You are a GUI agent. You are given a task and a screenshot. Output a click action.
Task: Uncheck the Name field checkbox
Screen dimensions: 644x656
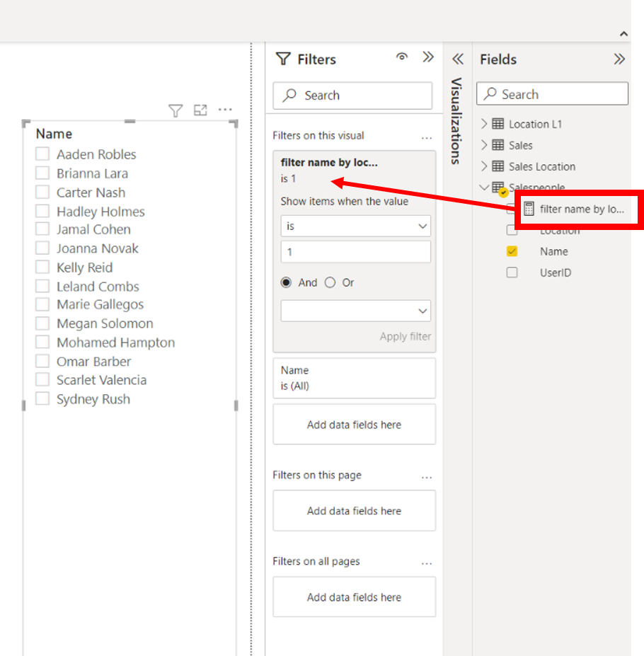tap(512, 251)
